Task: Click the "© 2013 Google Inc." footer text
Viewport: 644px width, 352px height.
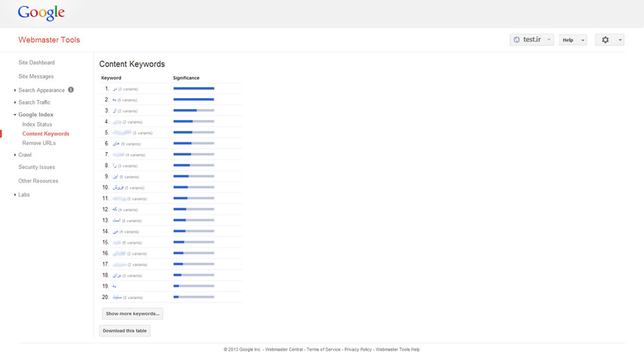Action: click(242, 349)
